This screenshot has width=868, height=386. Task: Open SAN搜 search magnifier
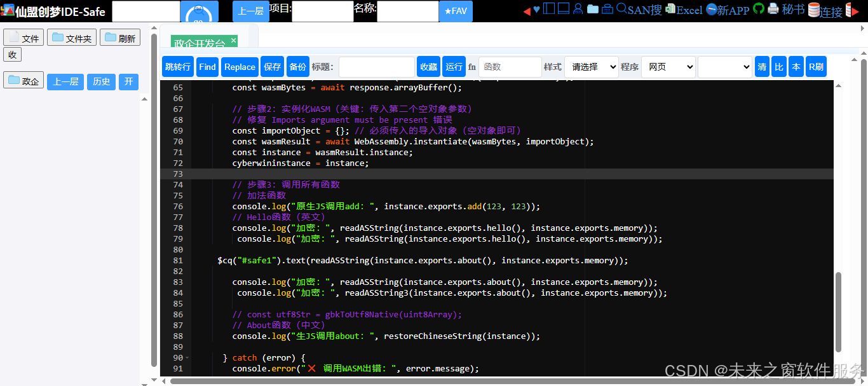pyautogui.click(x=622, y=8)
